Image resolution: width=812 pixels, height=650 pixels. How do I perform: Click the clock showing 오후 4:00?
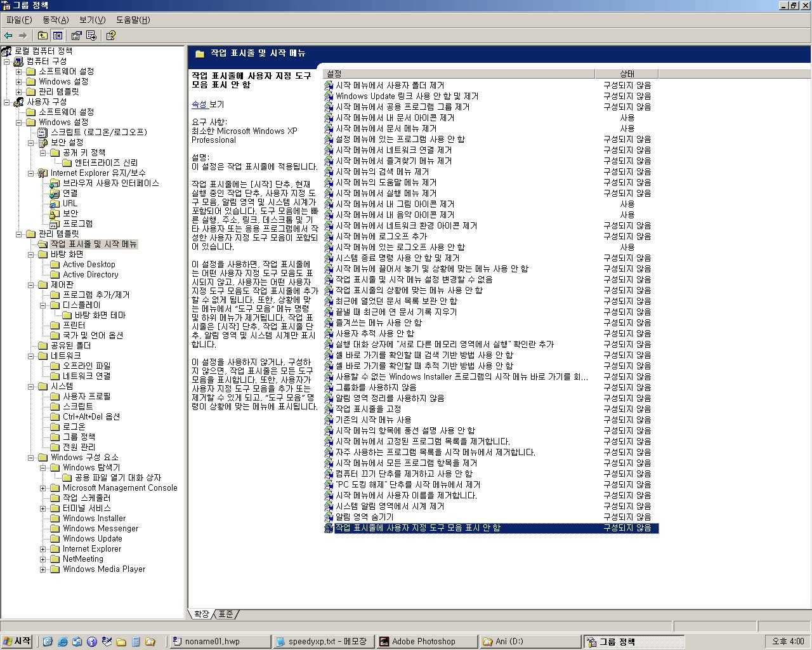pos(788,642)
